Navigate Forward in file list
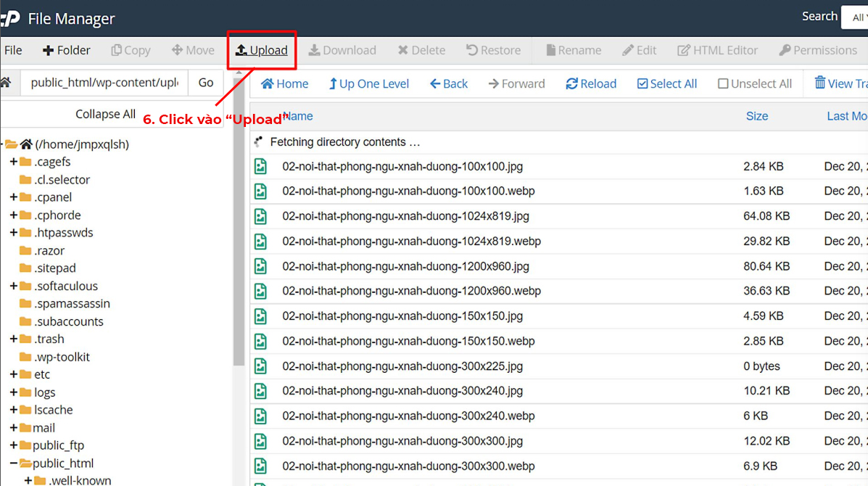 [x=516, y=83]
